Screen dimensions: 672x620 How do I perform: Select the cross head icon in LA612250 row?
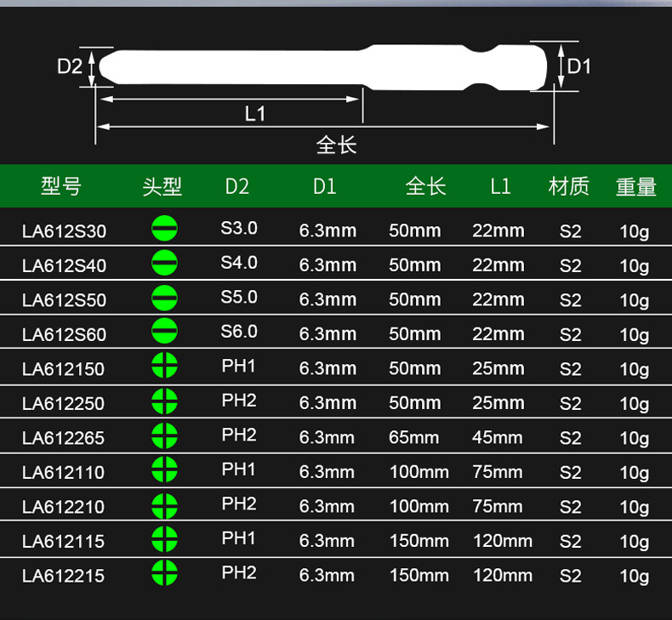(x=164, y=401)
